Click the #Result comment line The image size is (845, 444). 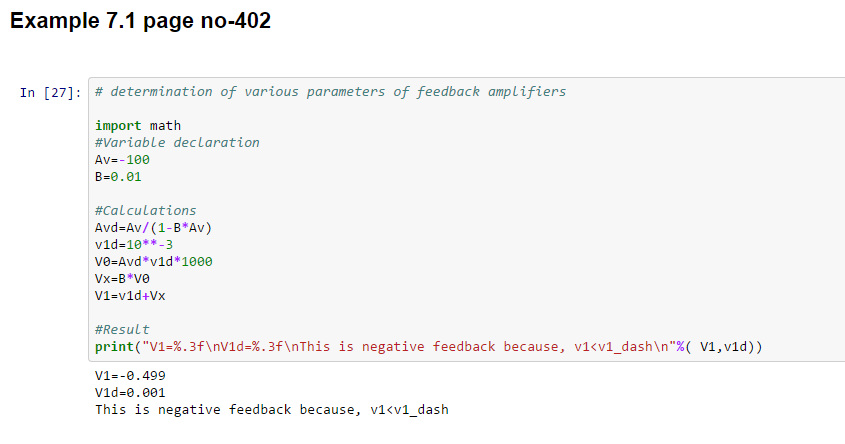coord(122,329)
